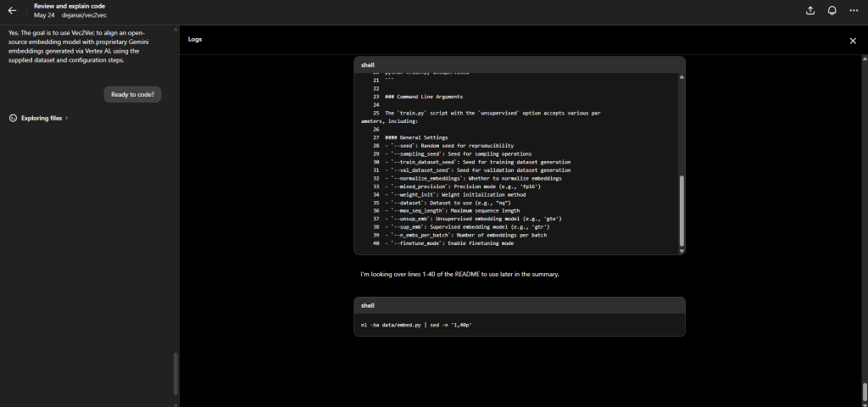Click the '--normalize_embeddings' line
Viewport: 868px width, 407px height.
click(473, 178)
